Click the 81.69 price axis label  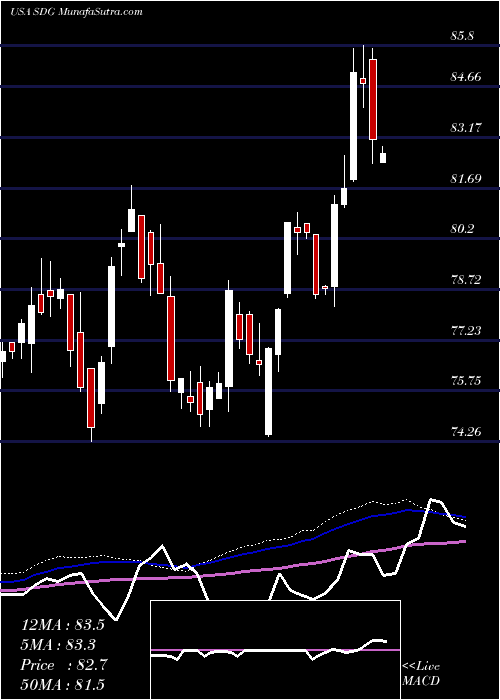coord(466,179)
